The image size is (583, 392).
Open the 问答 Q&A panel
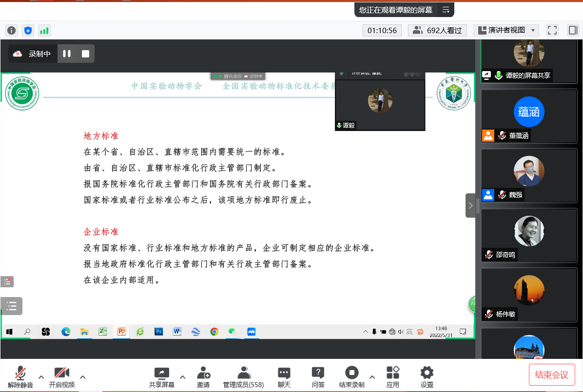tap(318, 377)
